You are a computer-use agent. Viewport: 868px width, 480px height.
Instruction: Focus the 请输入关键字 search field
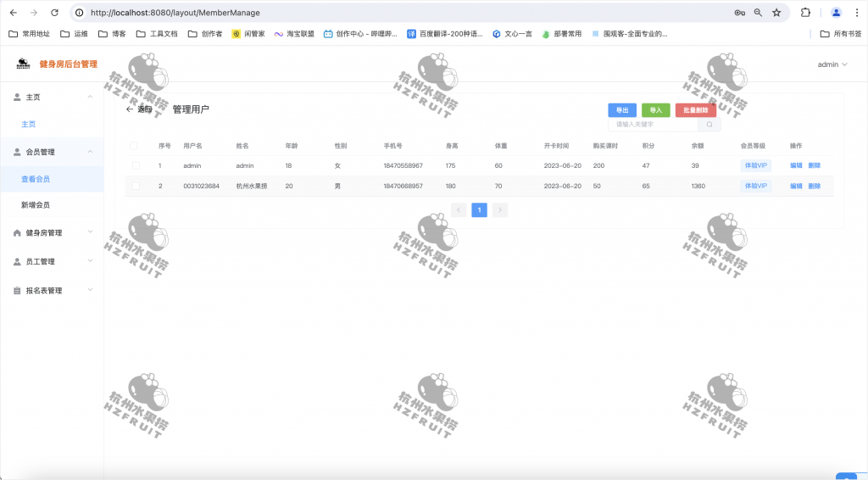point(654,125)
